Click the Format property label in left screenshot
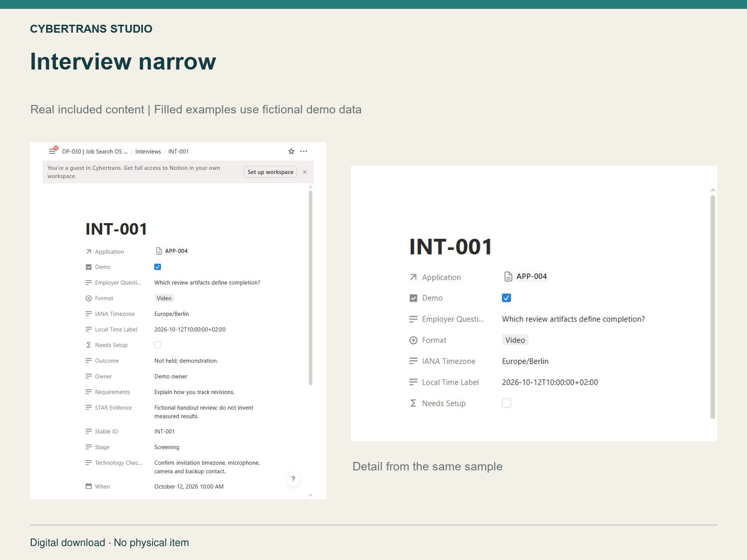This screenshot has height=560, width=747. [x=104, y=298]
